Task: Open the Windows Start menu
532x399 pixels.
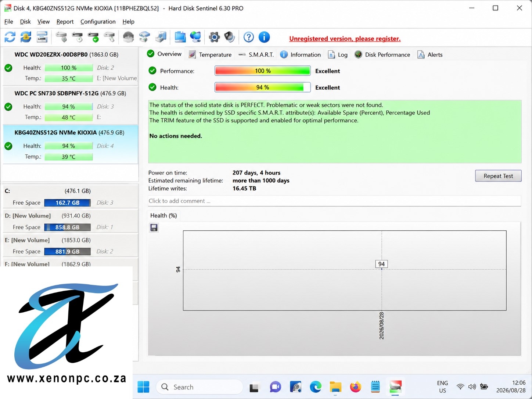Action: pos(143,387)
